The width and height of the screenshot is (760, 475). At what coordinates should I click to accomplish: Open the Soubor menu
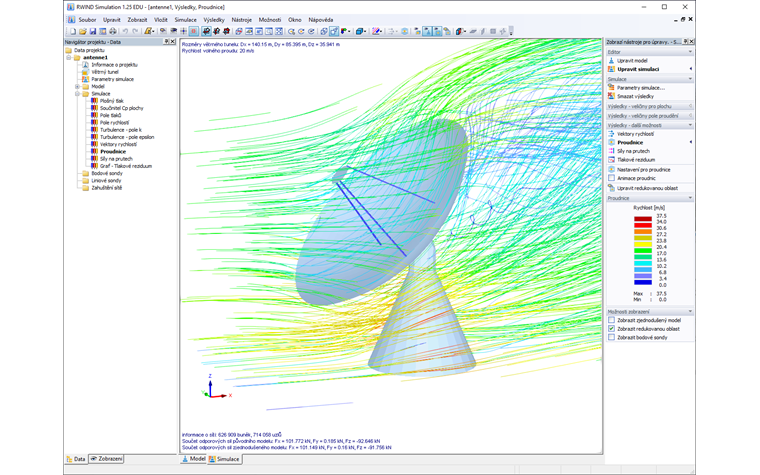(87, 20)
